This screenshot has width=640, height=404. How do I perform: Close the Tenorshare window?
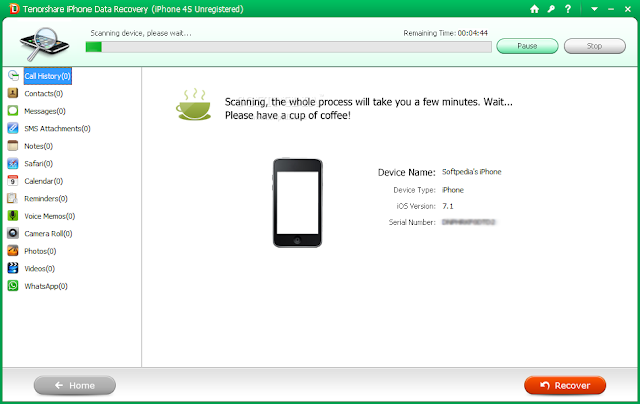click(x=628, y=9)
